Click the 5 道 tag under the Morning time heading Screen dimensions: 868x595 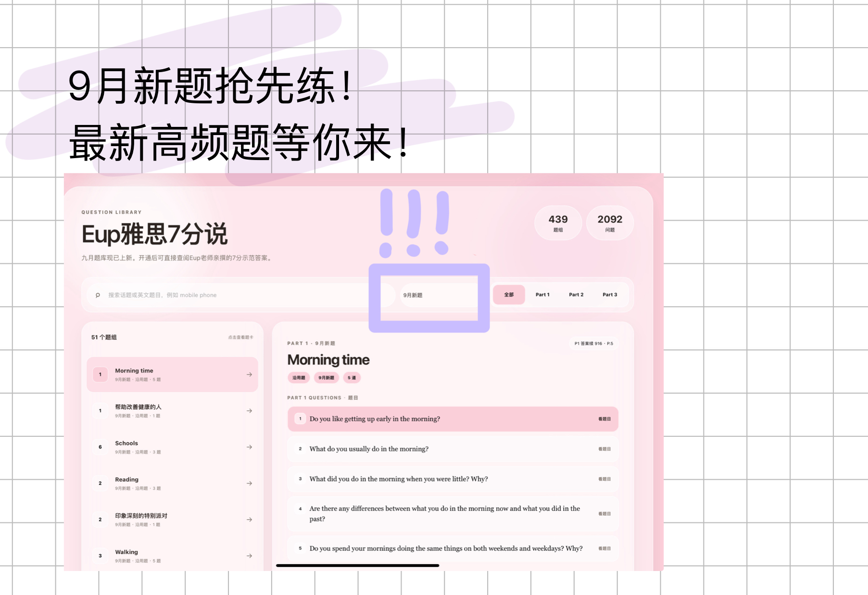352,378
